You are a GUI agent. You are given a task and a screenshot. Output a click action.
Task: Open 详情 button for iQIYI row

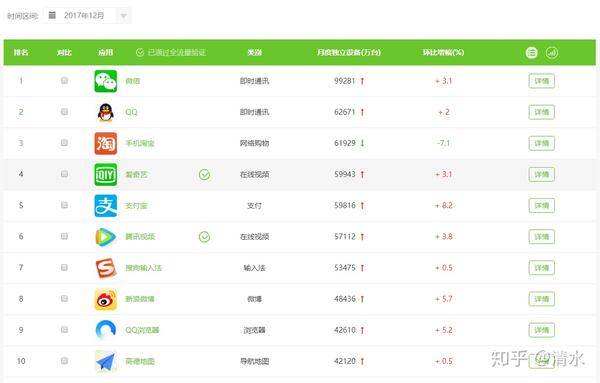[x=541, y=174]
